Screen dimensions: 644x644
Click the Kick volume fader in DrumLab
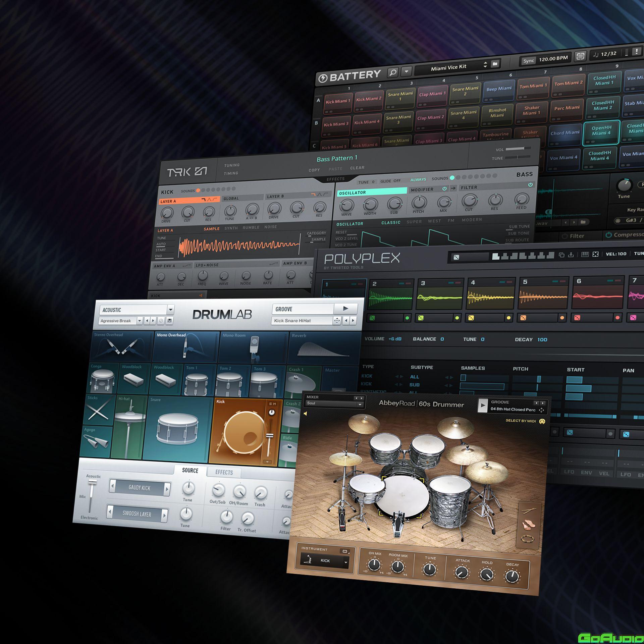coord(270,436)
